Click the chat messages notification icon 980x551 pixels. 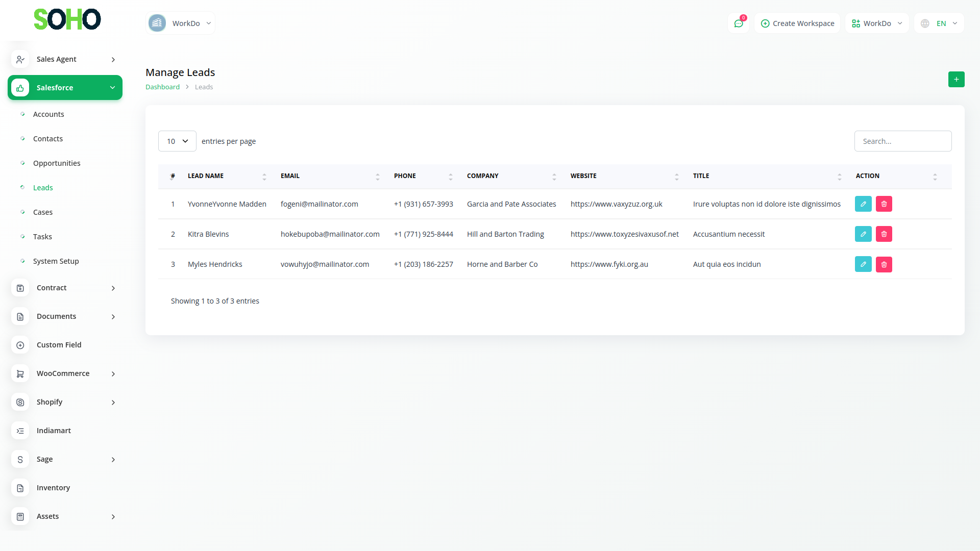(x=739, y=23)
